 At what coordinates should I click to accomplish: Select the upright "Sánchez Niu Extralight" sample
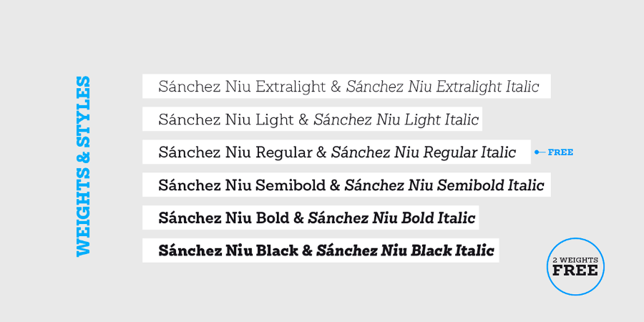coord(243,87)
